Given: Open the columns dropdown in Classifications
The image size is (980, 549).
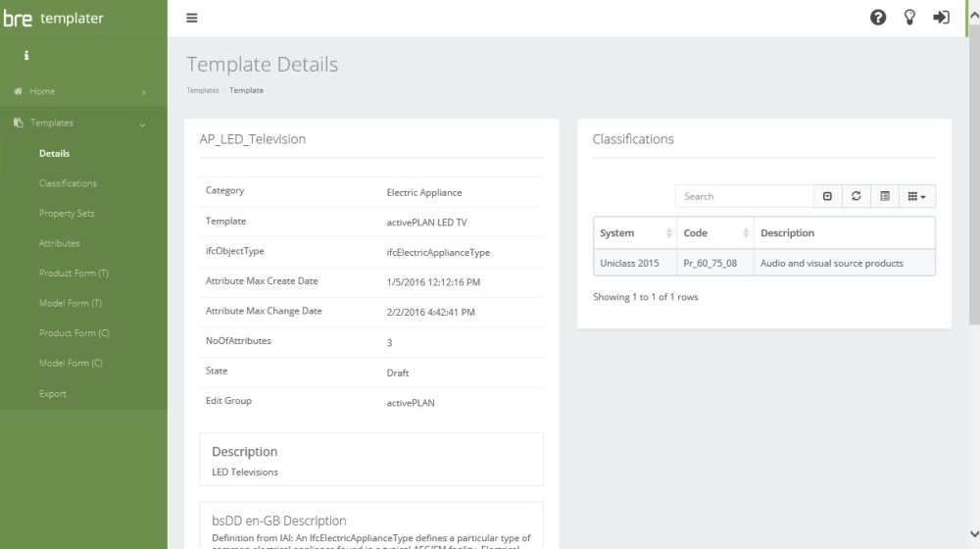Looking at the screenshot, I should (916, 196).
